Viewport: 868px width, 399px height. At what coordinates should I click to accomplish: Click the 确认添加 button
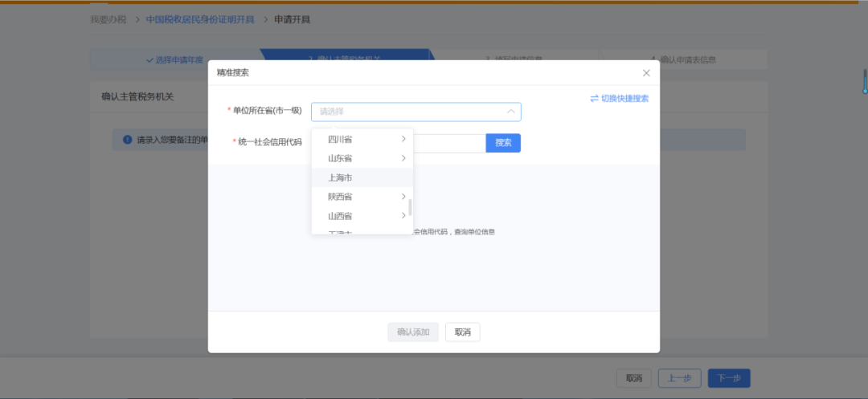(x=413, y=332)
